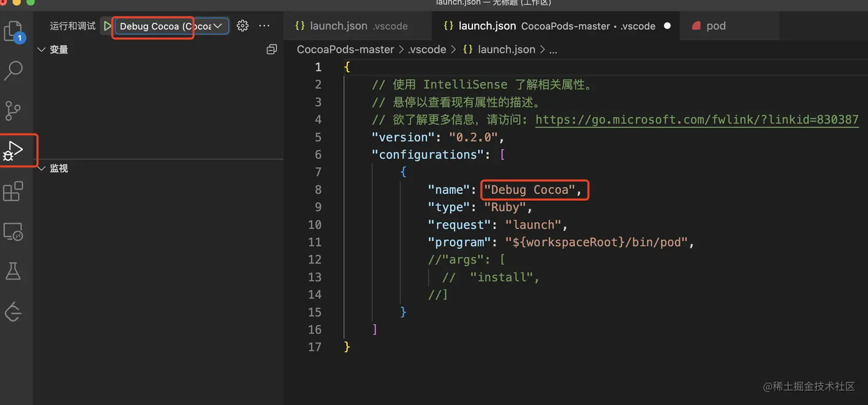
Task: Collapse the 监视 section chevron
Action: coord(41,168)
